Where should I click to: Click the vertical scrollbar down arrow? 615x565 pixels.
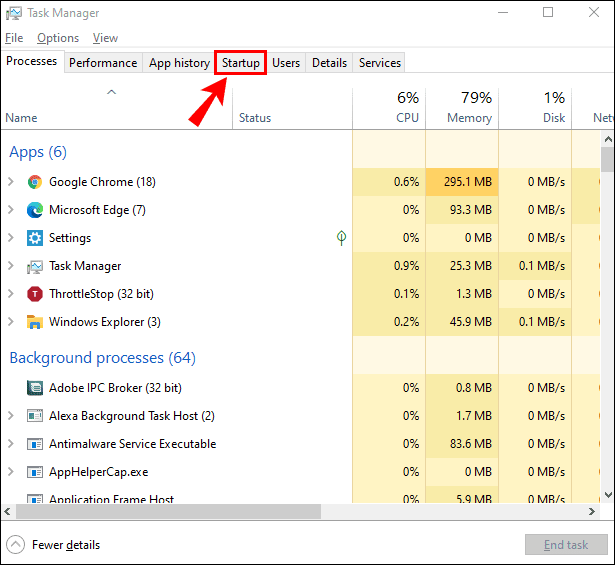coord(608,495)
